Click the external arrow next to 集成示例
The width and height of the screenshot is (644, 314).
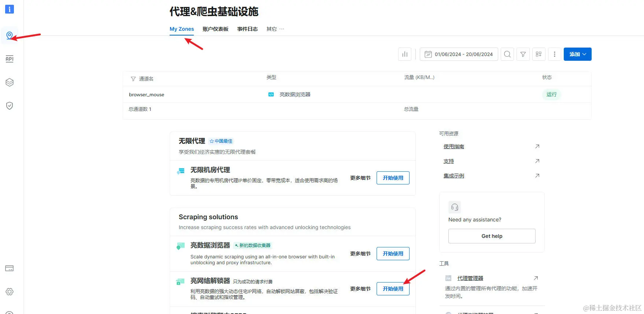click(537, 176)
